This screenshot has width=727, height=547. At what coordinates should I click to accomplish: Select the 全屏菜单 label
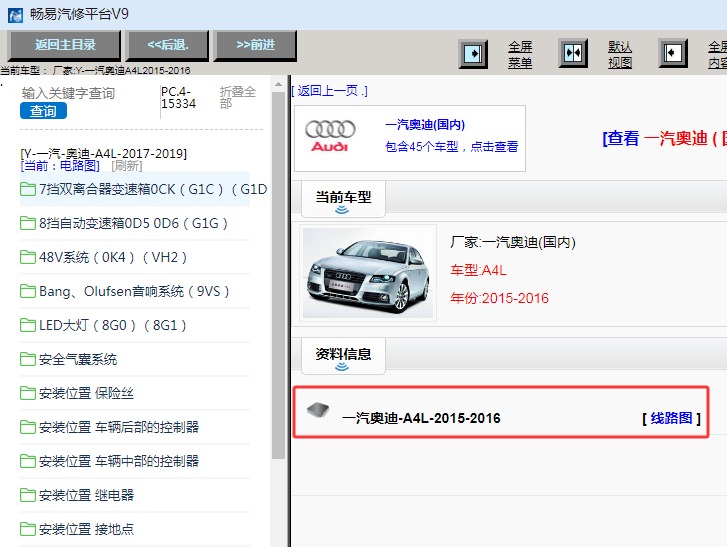(x=520, y=54)
